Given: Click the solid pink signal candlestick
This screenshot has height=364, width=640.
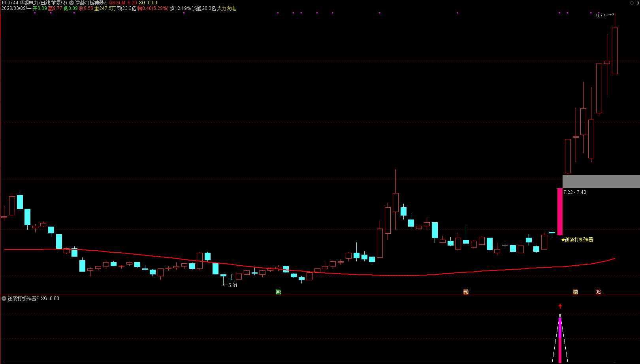Looking at the screenshot, I should click(x=560, y=212).
